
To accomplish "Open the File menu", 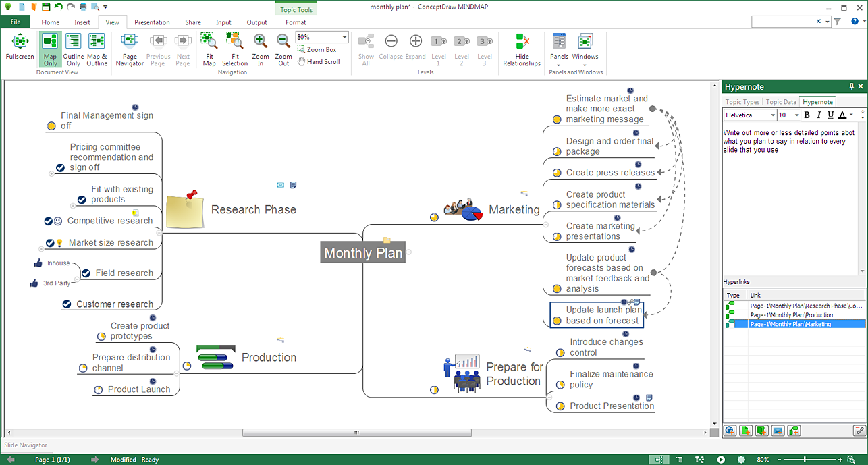I will click(16, 22).
